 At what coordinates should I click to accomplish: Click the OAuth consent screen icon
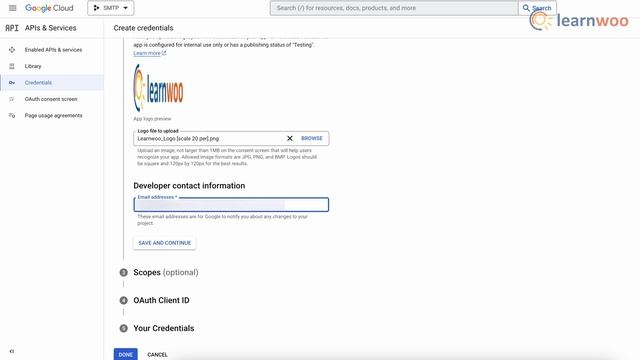(x=12, y=99)
